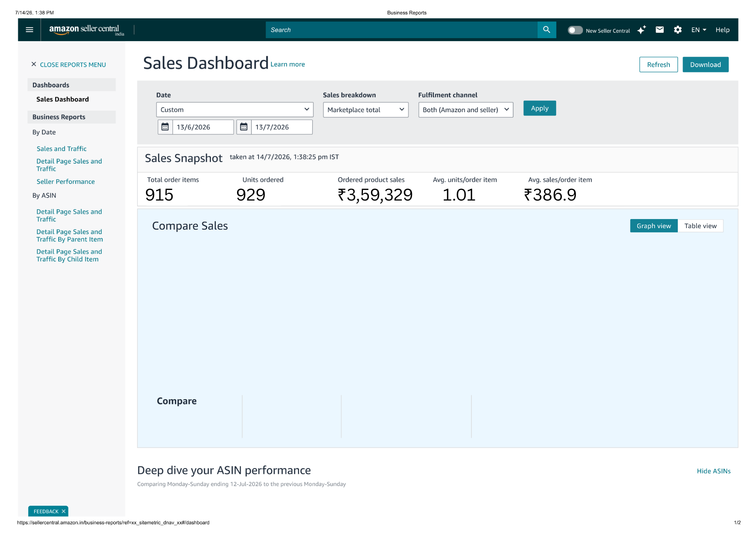Open the EN language dropdown
The width and height of the screenshot is (756, 534).
click(699, 30)
